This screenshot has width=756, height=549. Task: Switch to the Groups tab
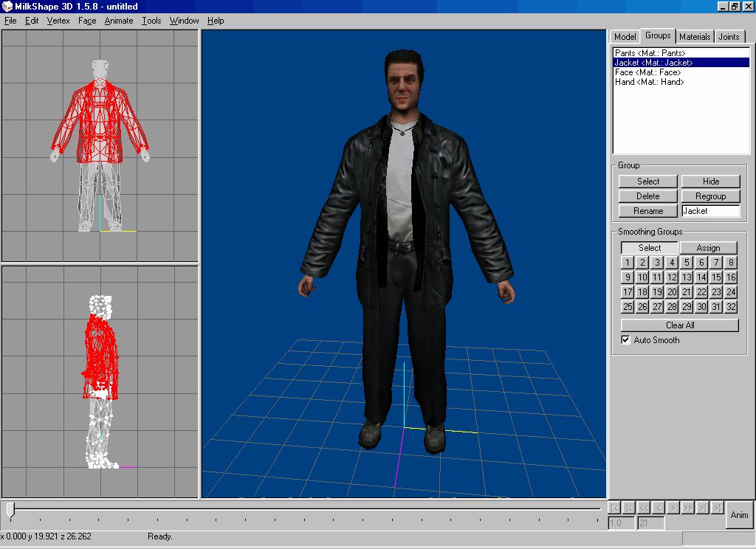point(658,35)
